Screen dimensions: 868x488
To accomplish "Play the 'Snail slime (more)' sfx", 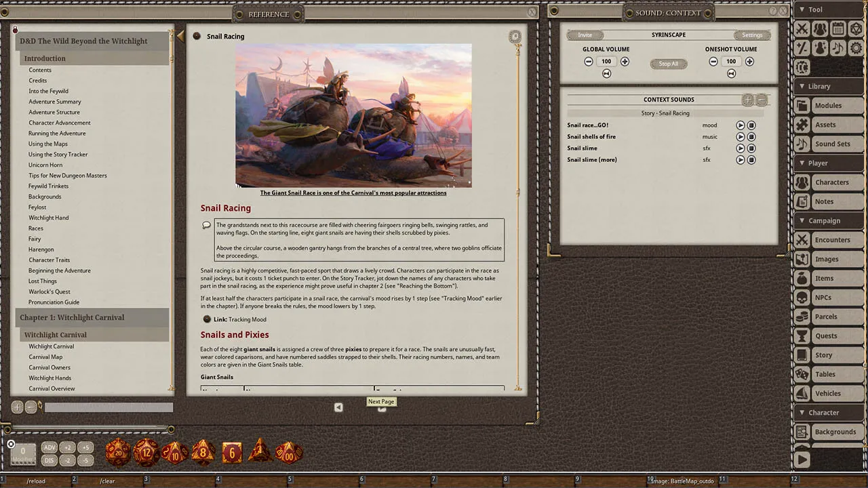I will tap(741, 160).
